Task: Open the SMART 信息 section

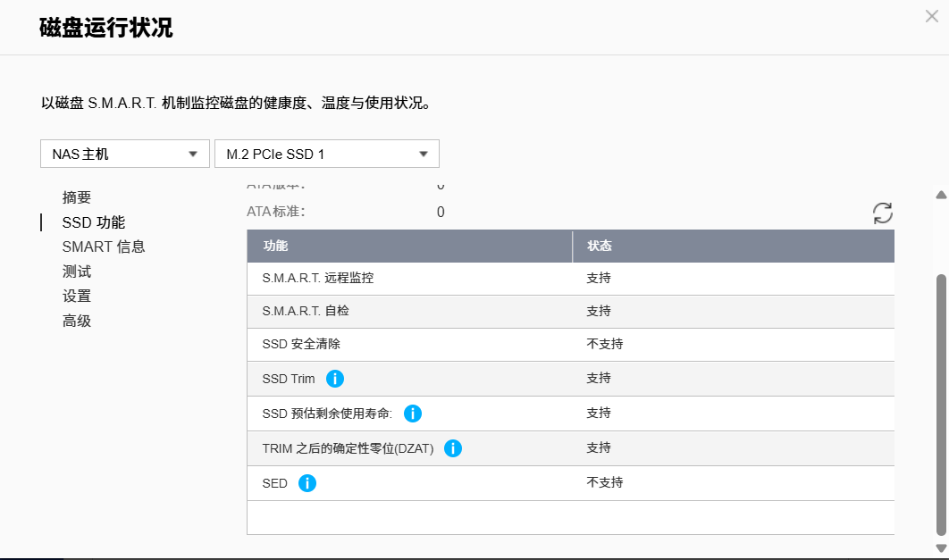Action: click(104, 247)
